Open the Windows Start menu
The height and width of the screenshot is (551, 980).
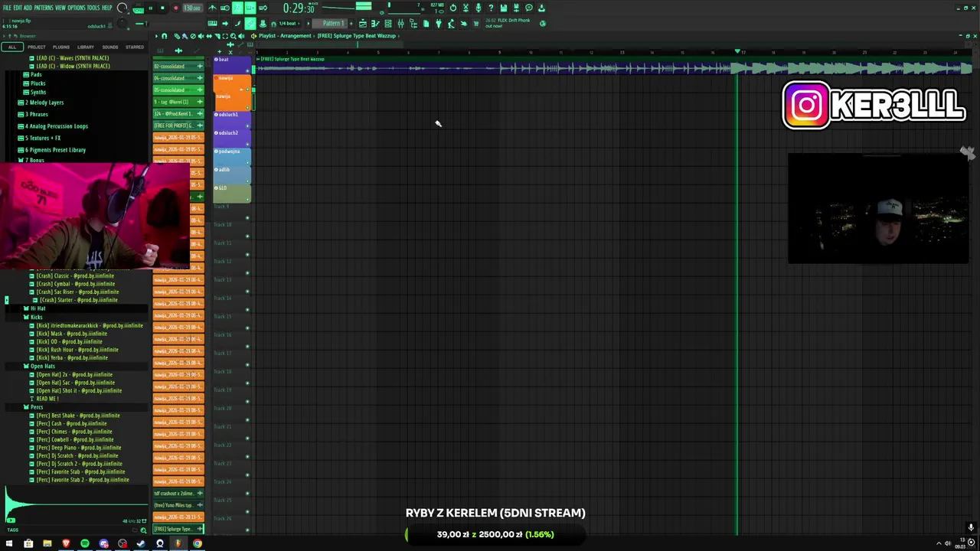(9, 543)
